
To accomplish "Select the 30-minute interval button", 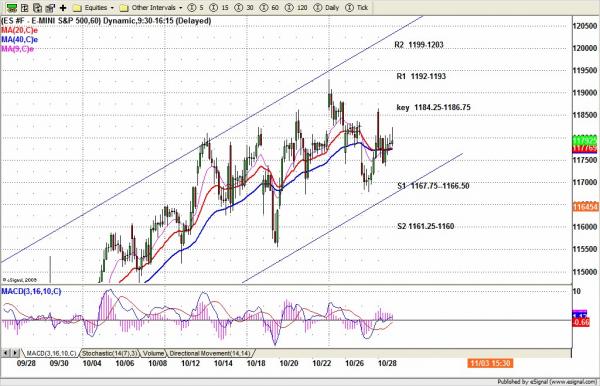I will 244,8.
